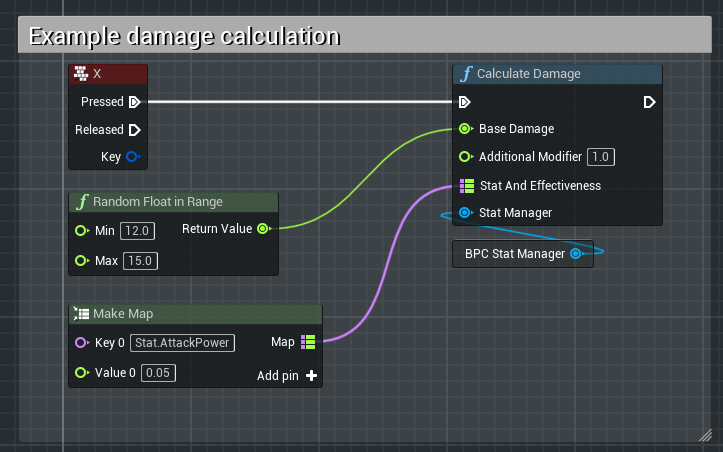Edit the Additional Modifier value field

pos(600,157)
